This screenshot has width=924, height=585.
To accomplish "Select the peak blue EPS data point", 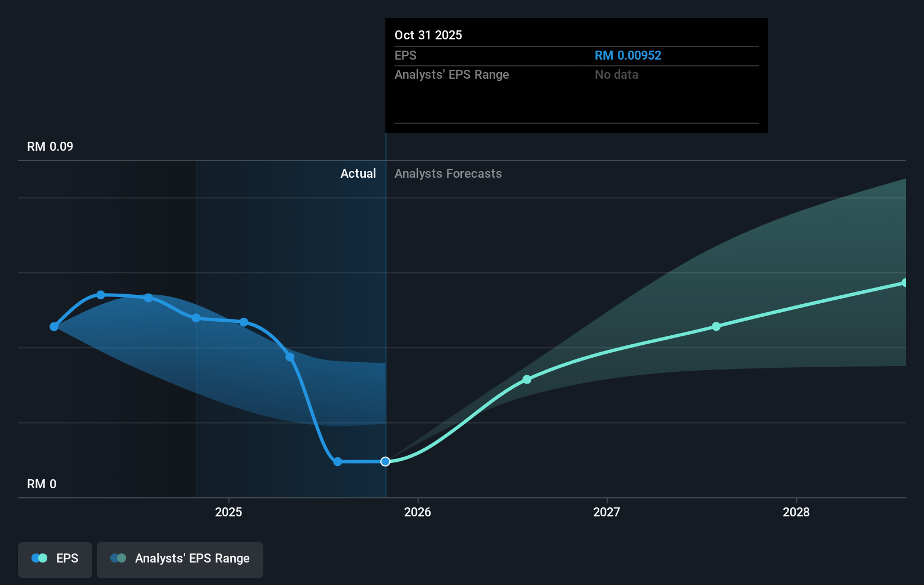I will pos(100,295).
